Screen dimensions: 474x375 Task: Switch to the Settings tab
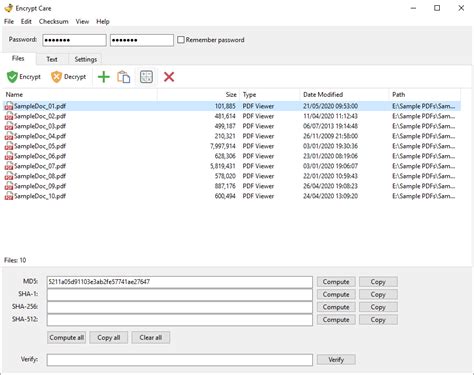pyautogui.click(x=86, y=59)
